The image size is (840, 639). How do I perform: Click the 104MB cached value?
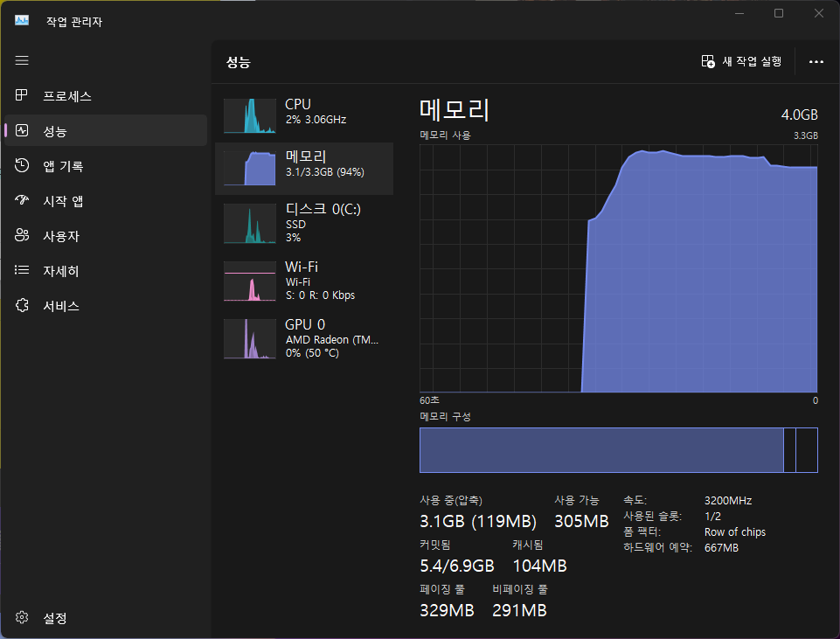click(539, 566)
